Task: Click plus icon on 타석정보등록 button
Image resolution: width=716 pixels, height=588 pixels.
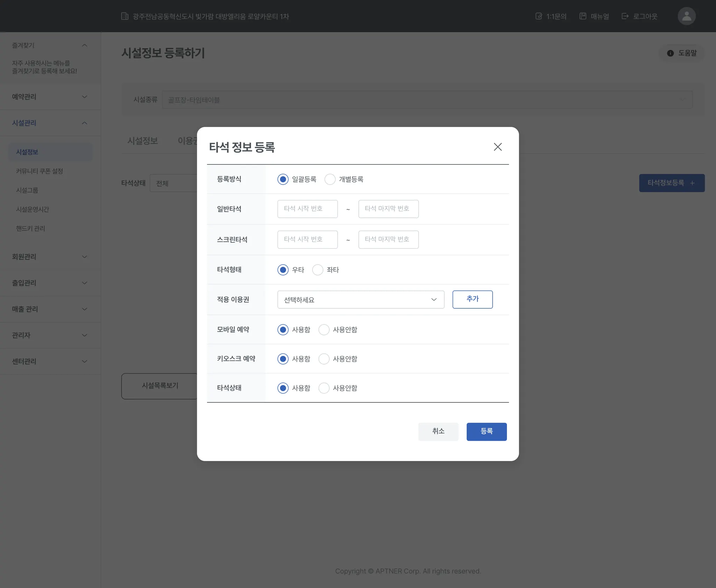Action: pyautogui.click(x=692, y=183)
